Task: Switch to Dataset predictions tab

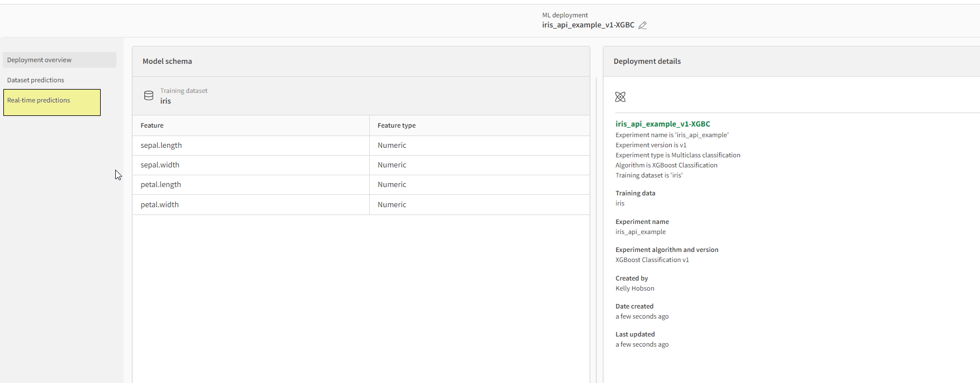Action: click(36, 80)
